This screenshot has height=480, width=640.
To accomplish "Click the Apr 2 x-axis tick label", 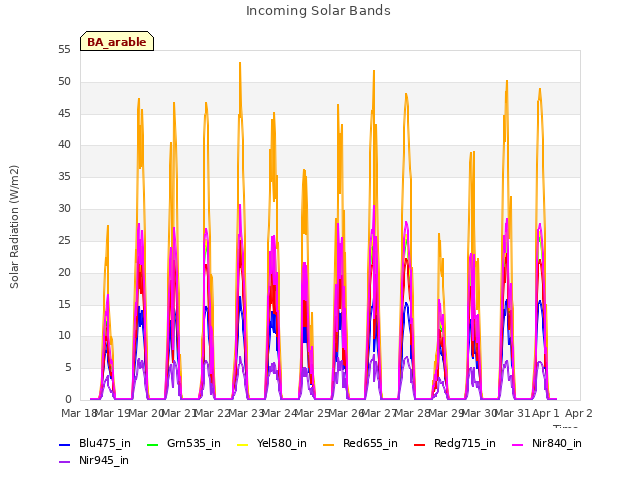I will pyautogui.click(x=579, y=413).
